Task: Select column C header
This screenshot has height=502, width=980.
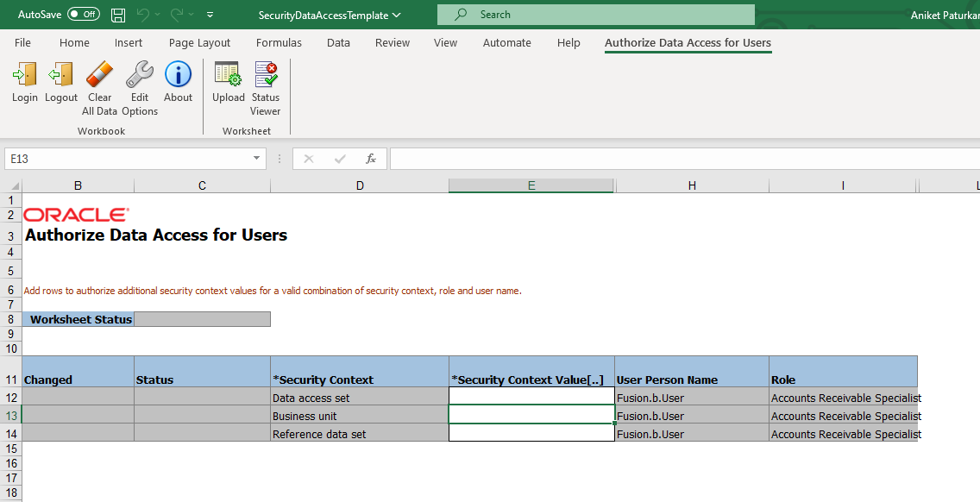Action: tap(202, 185)
